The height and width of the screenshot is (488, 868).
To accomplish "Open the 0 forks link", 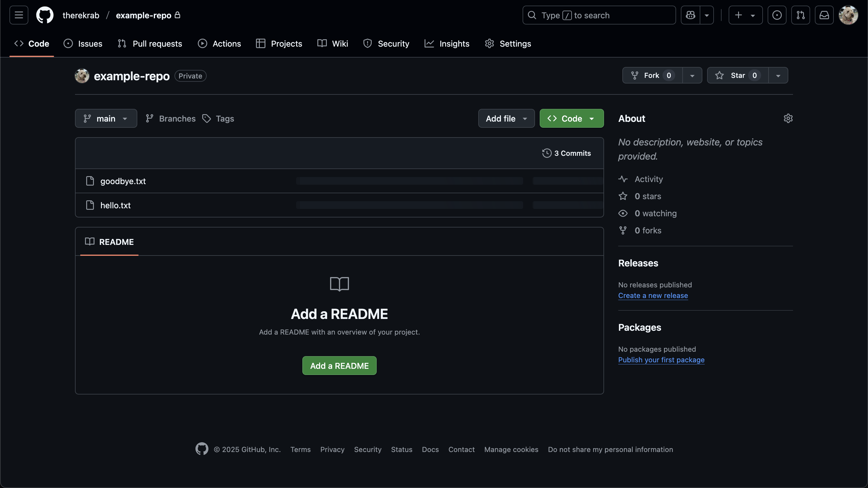I will coord(640,231).
